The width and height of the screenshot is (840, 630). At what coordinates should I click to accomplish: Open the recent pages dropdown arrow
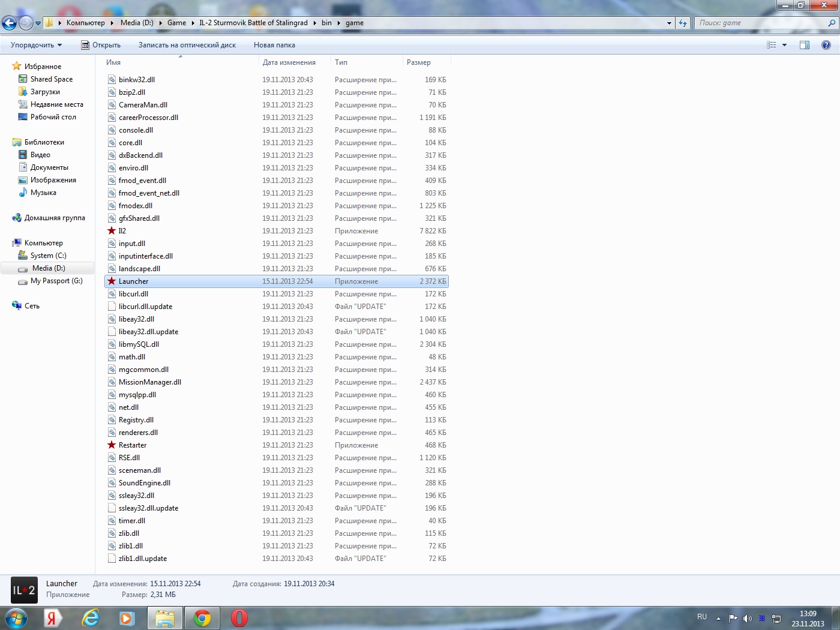[38, 23]
